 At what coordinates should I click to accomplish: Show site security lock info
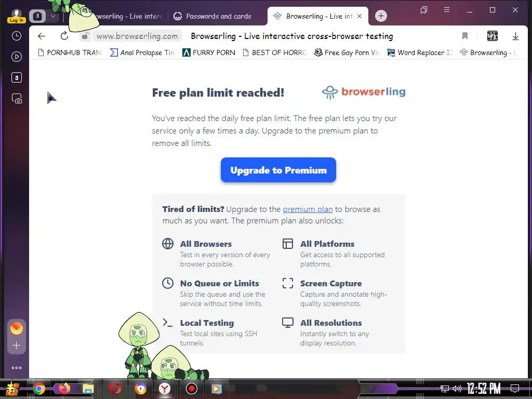coord(85,36)
